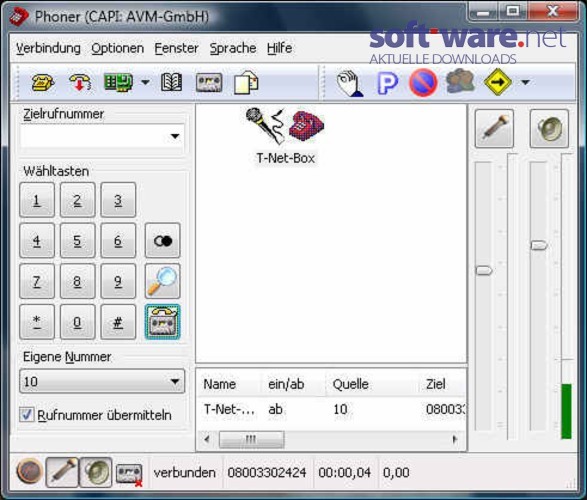Open the Optionen menu
587x500 pixels.
pos(118,48)
